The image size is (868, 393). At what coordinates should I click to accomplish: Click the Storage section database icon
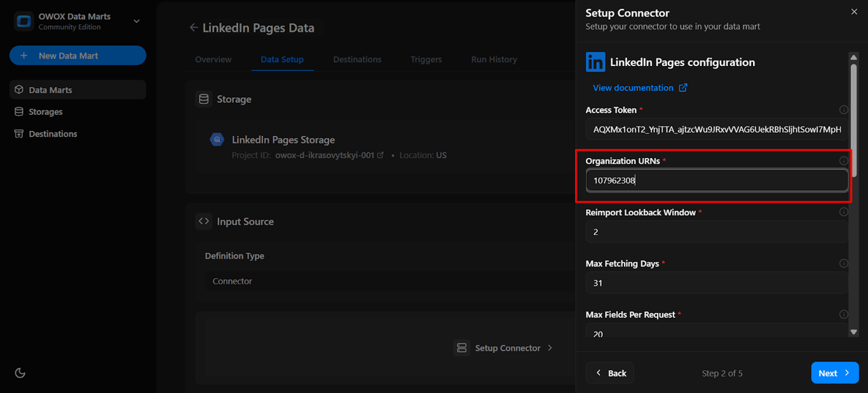pyautogui.click(x=204, y=99)
